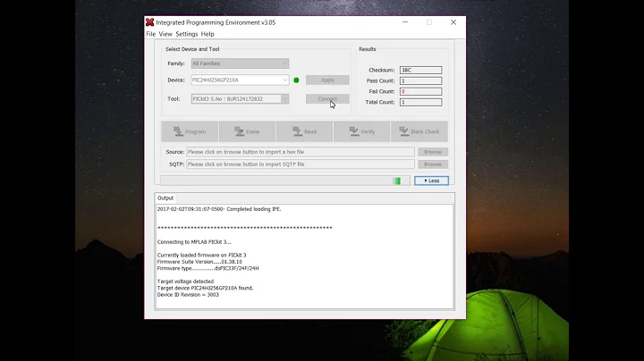The image size is (644, 361).
Task: Click the 'Completed loading IPE.' output line
Action: [x=219, y=209]
